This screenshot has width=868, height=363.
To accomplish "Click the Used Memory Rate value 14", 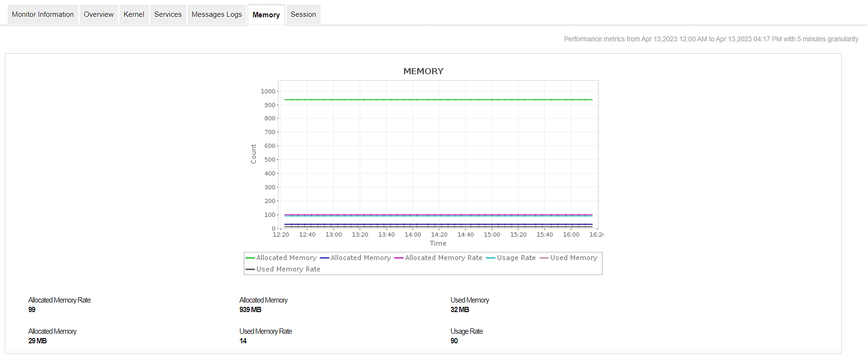I will (243, 341).
